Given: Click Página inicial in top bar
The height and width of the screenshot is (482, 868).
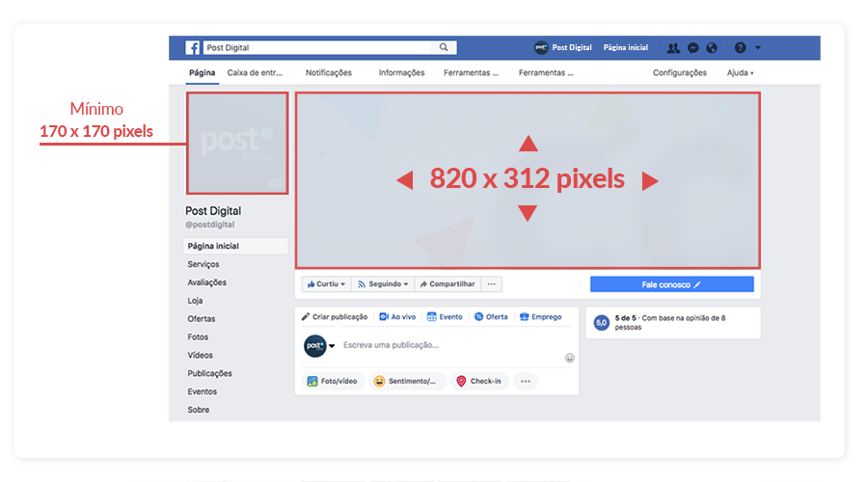Looking at the screenshot, I should (626, 47).
